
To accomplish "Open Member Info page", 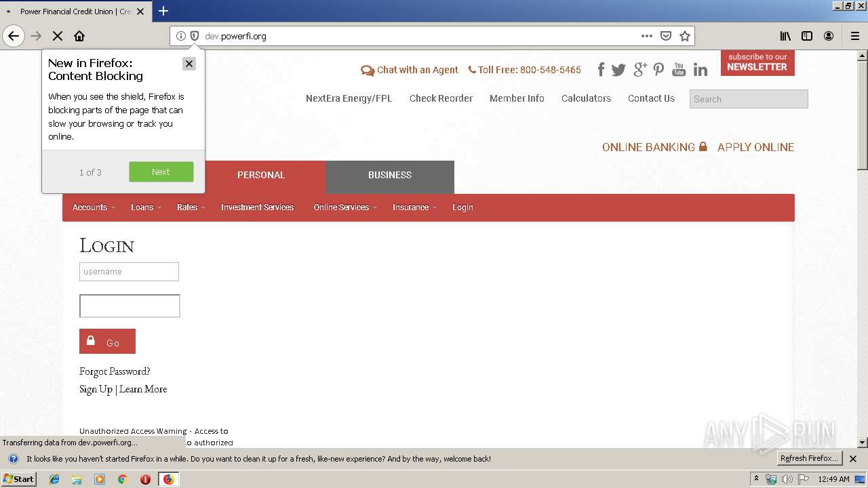I will [x=517, y=98].
